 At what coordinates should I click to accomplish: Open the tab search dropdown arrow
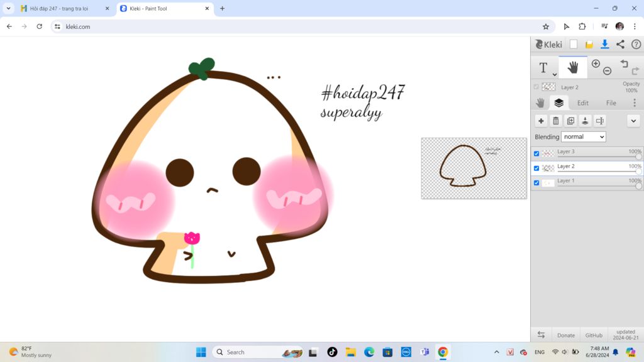click(x=8, y=8)
